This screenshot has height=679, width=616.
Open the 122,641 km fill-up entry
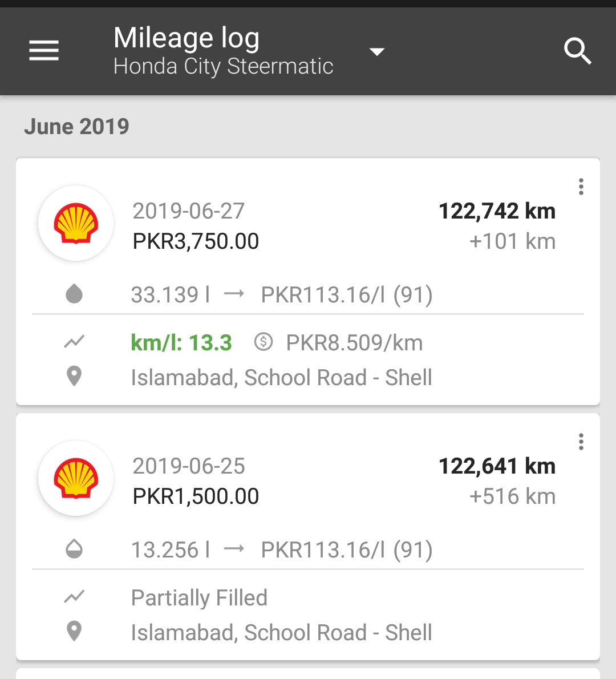pyautogui.click(x=308, y=536)
